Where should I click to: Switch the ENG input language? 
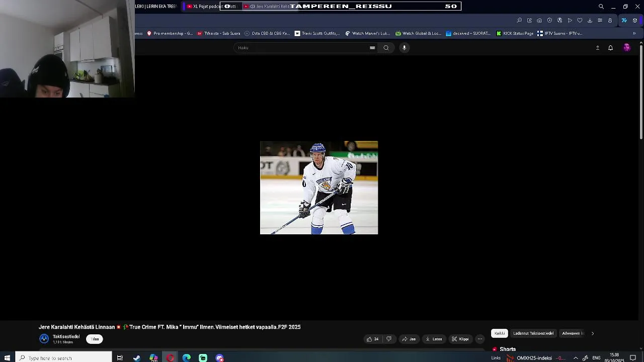(x=596, y=358)
